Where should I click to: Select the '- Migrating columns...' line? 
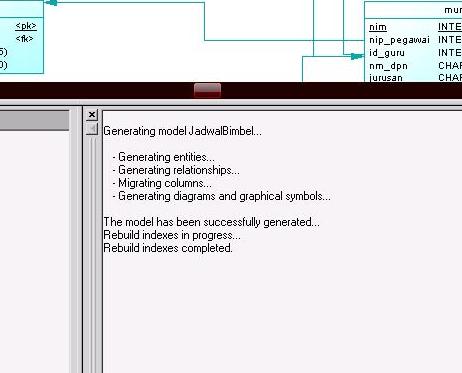(x=162, y=183)
